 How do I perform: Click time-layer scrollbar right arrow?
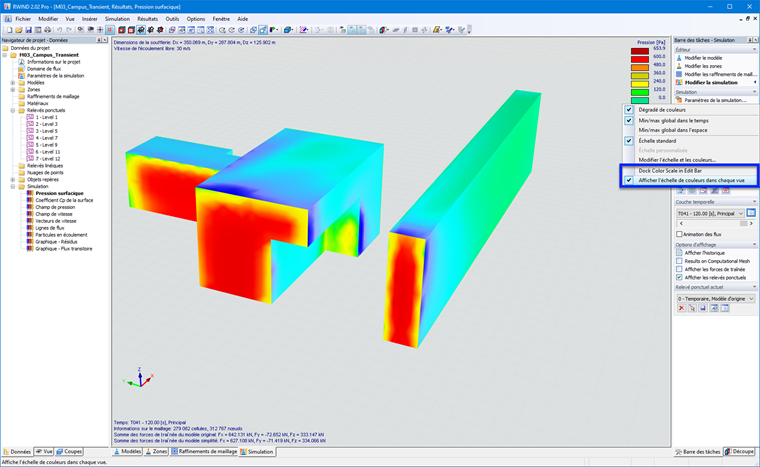point(751,224)
